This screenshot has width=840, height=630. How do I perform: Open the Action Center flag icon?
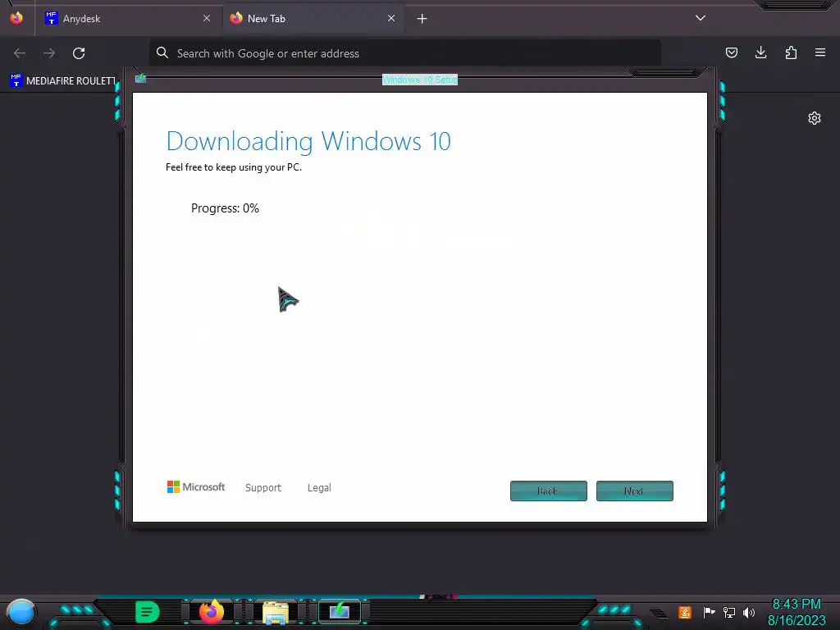[x=710, y=612]
